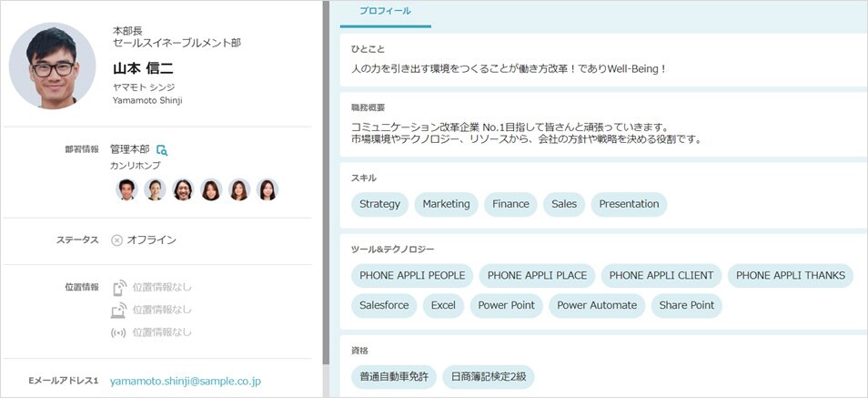The width and height of the screenshot is (868, 398).
Task: Open second department member avatar
Action: [155, 189]
